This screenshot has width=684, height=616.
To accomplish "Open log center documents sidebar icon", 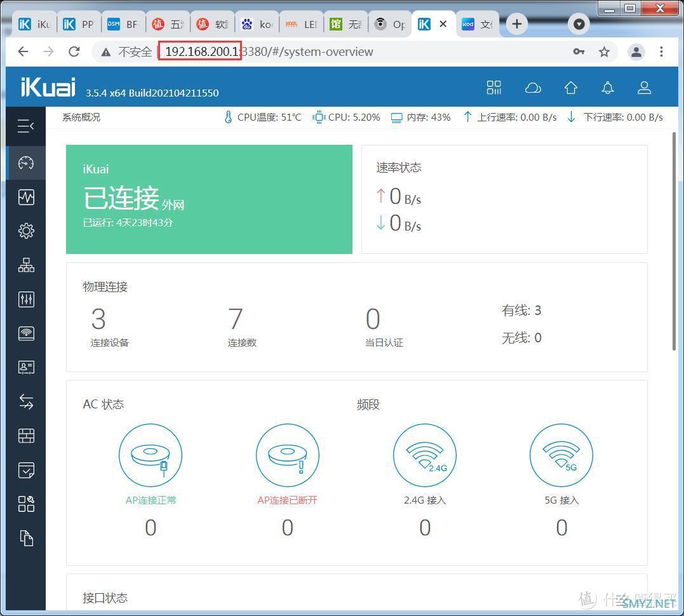I will 26,539.
